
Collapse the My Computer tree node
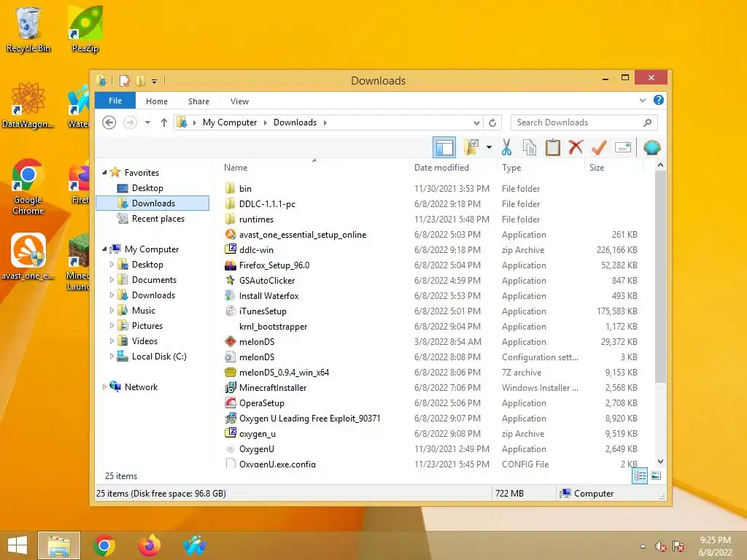(x=105, y=249)
